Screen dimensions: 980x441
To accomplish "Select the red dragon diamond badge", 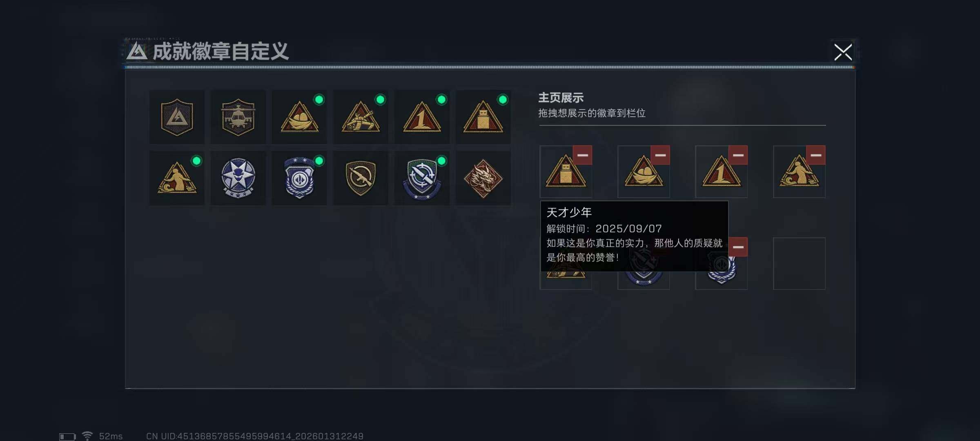I will pos(483,178).
